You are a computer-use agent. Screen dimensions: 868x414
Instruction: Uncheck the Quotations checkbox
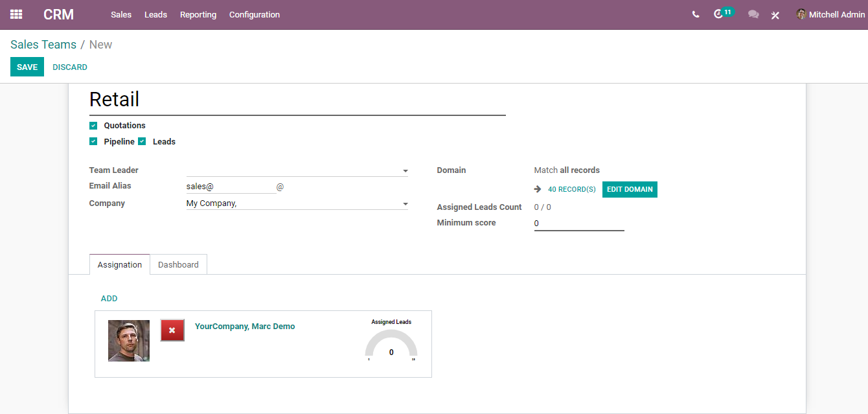point(93,126)
